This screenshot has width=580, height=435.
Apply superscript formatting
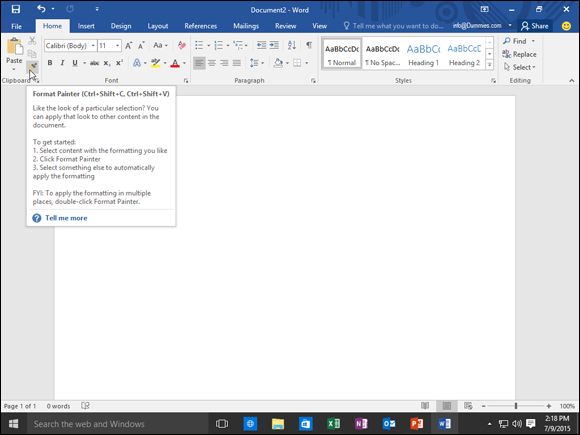(x=119, y=63)
